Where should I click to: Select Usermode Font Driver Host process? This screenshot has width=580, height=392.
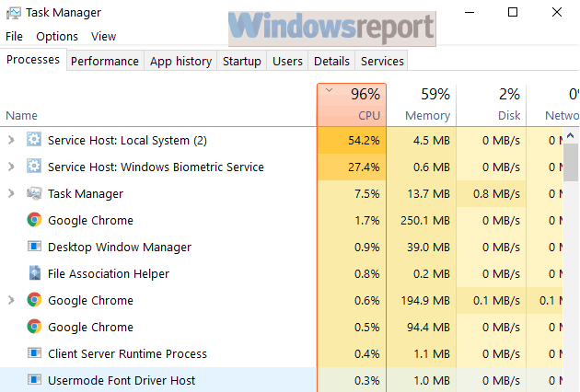point(122,381)
